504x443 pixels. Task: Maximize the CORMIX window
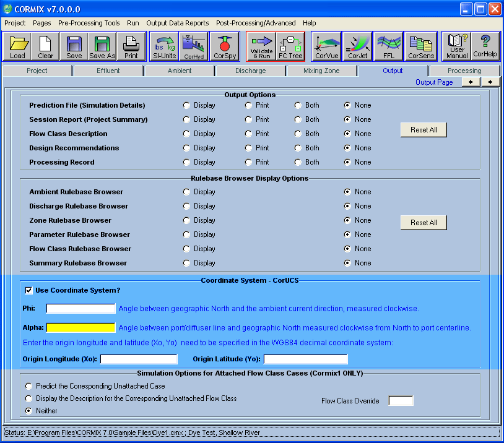(x=480, y=9)
